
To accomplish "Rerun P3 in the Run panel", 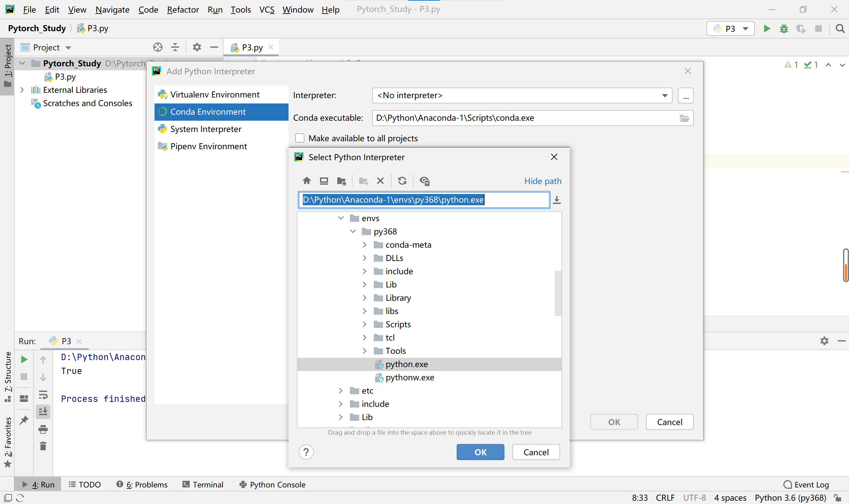I will click(24, 359).
